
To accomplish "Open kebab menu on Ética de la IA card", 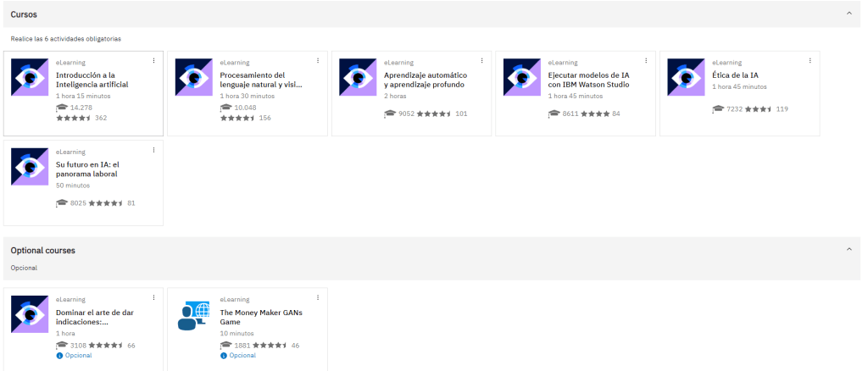I will coord(810,60).
